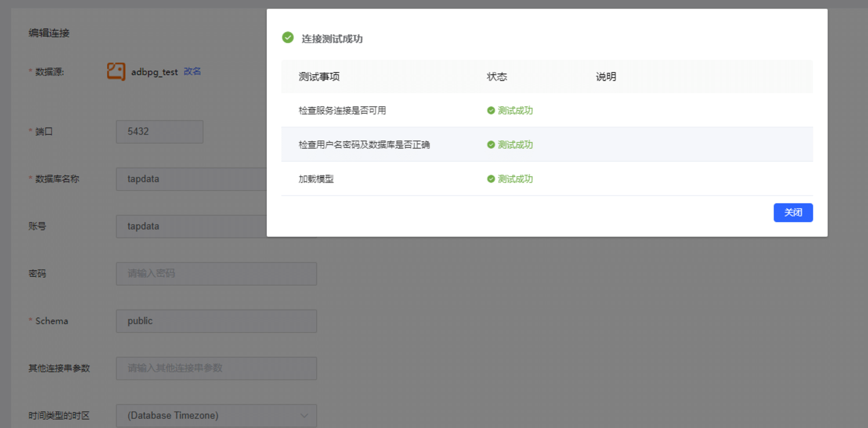The height and width of the screenshot is (428, 868).
Task: Open the Database Timezone combo box
Action: point(216,416)
